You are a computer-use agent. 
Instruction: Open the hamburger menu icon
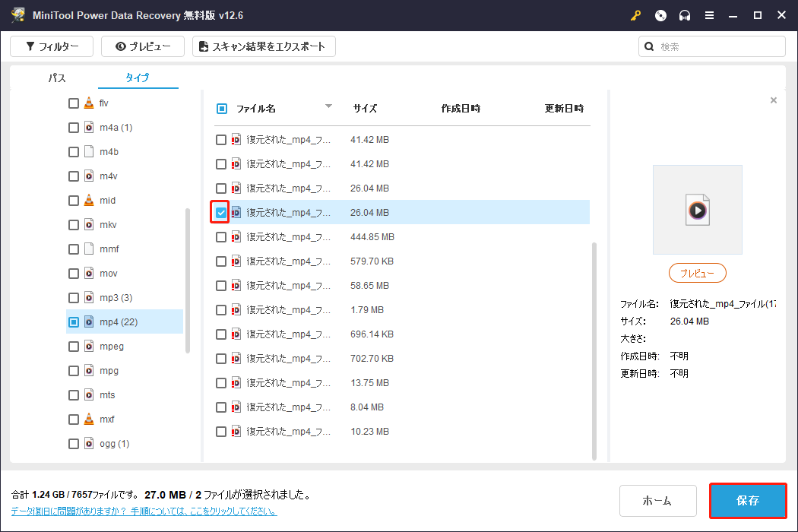709,15
